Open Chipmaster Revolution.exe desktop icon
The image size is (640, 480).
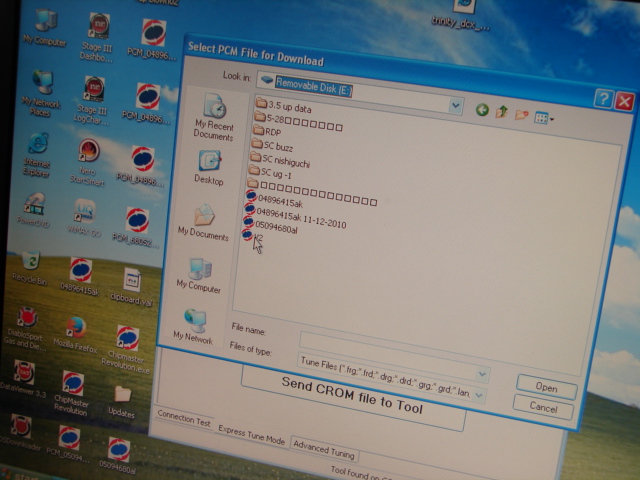point(126,350)
